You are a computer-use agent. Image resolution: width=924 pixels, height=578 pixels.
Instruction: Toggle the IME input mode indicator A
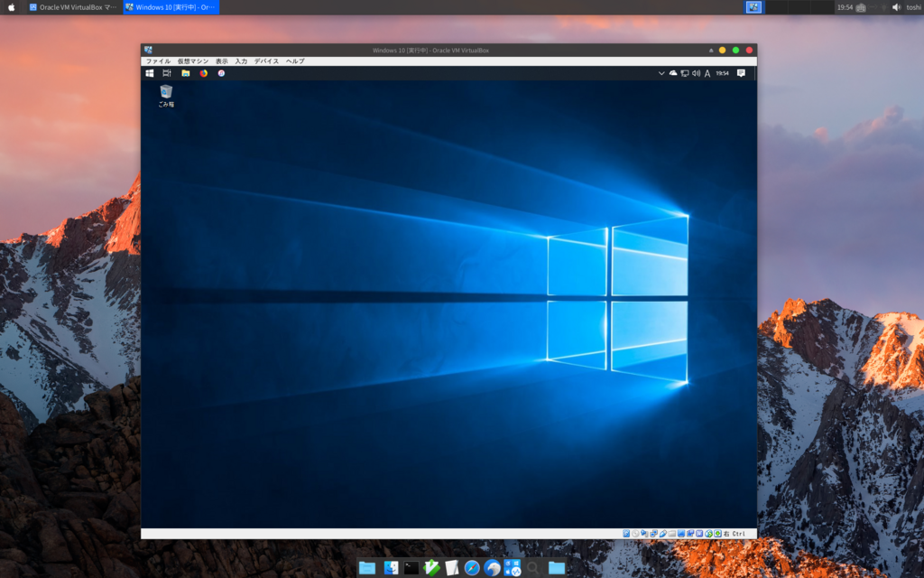click(x=708, y=73)
